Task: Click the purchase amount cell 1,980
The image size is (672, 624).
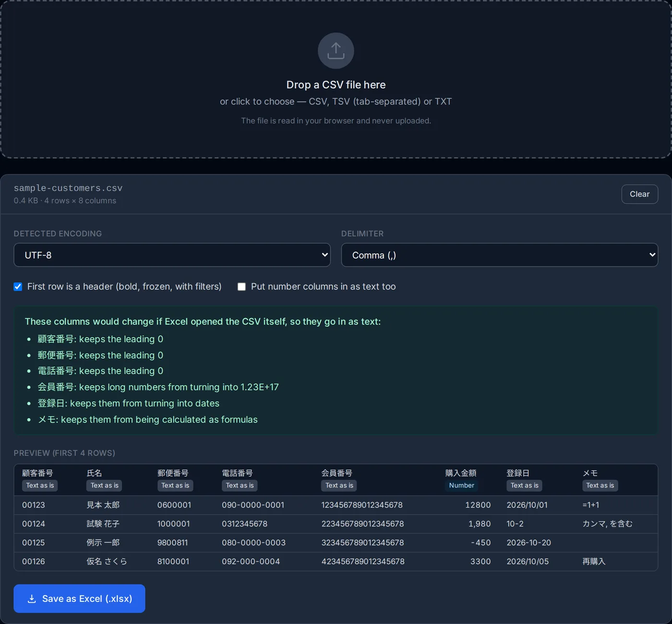Action: (480, 524)
